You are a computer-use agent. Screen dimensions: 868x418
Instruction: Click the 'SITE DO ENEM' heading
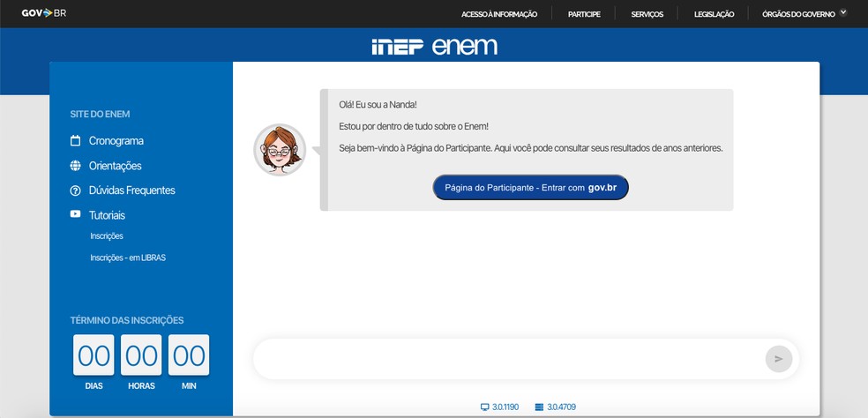tap(101, 114)
